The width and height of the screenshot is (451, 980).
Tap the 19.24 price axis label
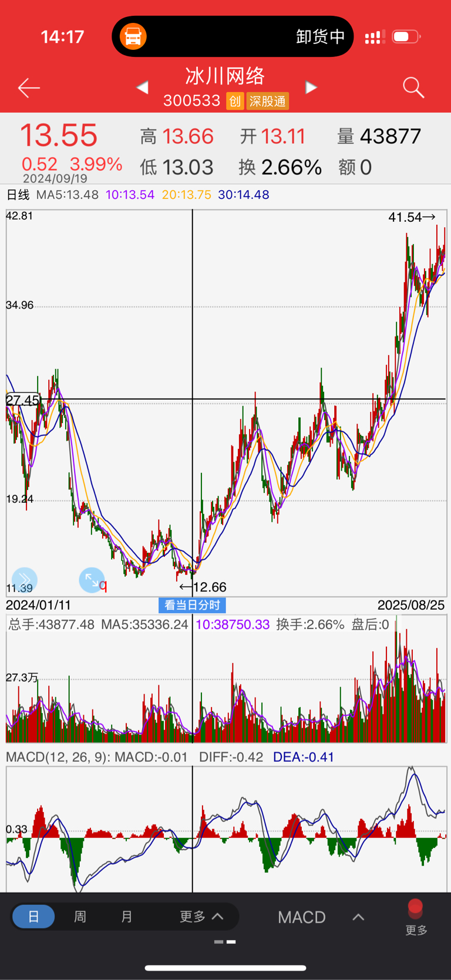(x=19, y=499)
